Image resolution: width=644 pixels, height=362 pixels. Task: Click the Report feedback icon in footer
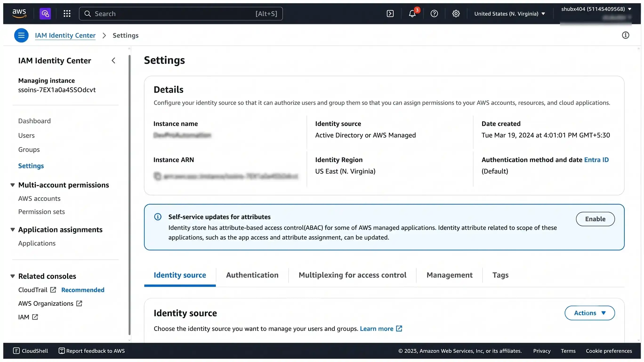pyautogui.click(x=61, y=351)
